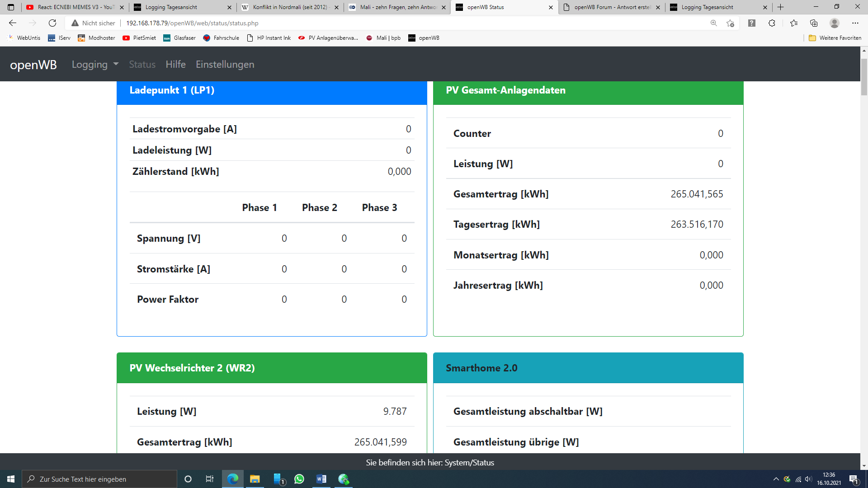Click the Windows search input field
Image resolution: width=868 pixels, height=488 pixels.
click(99, 479)
